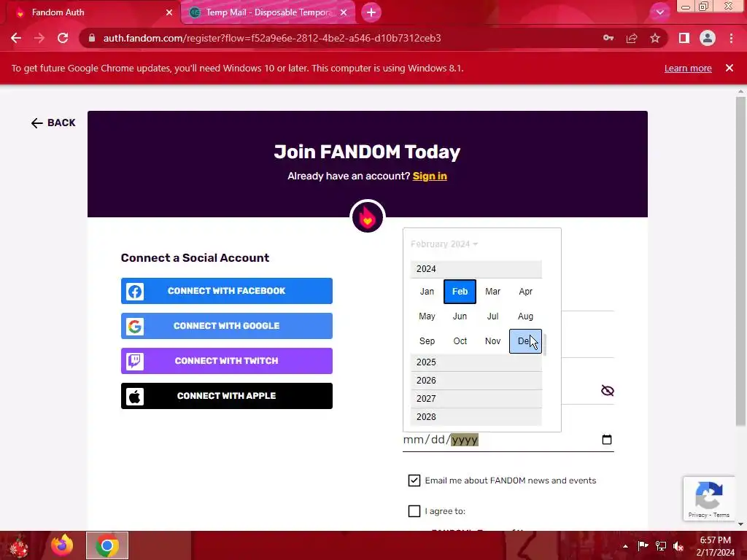Close the Fandom Auth tab
747x560 pixels.
pyautogui.click(x=169, y=12)
